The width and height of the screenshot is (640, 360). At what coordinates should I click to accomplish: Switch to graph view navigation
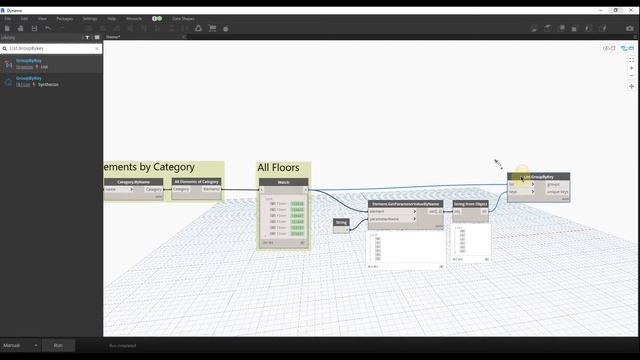[627, 48]
